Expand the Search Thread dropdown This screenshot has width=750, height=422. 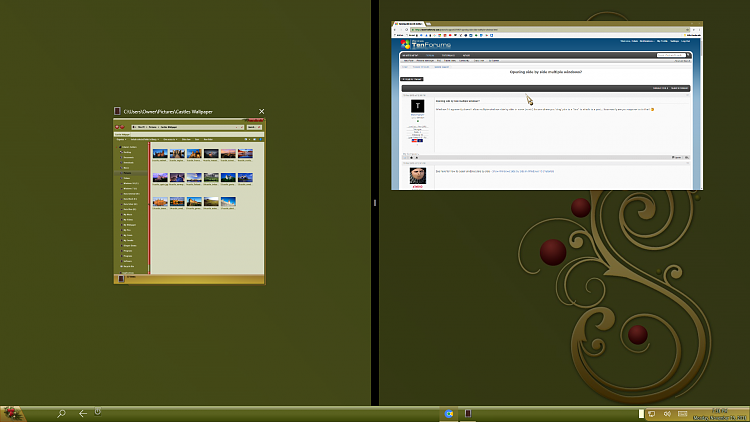(679, 88)
